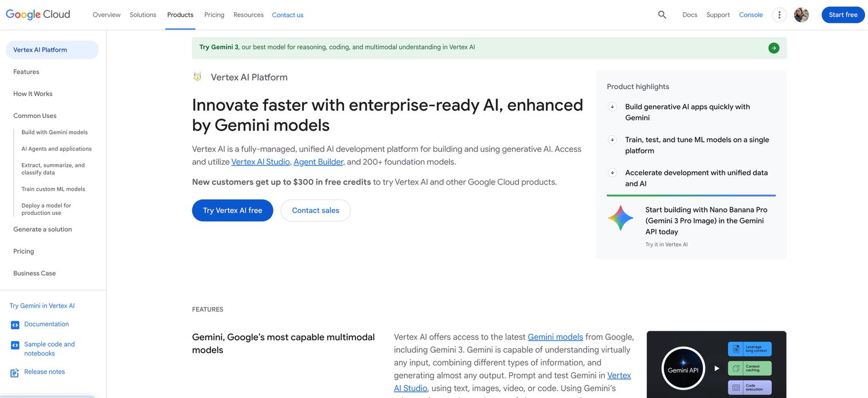
Task: Click the Google Cloud logo
Action: coord(38,14)
